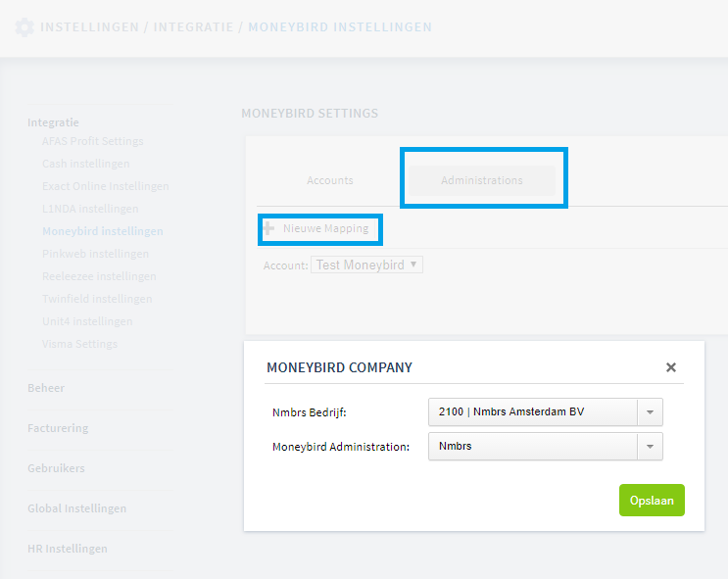Close the Moneybird Company dialog
This screenshot has height=579, width=728.
[671, 367]
